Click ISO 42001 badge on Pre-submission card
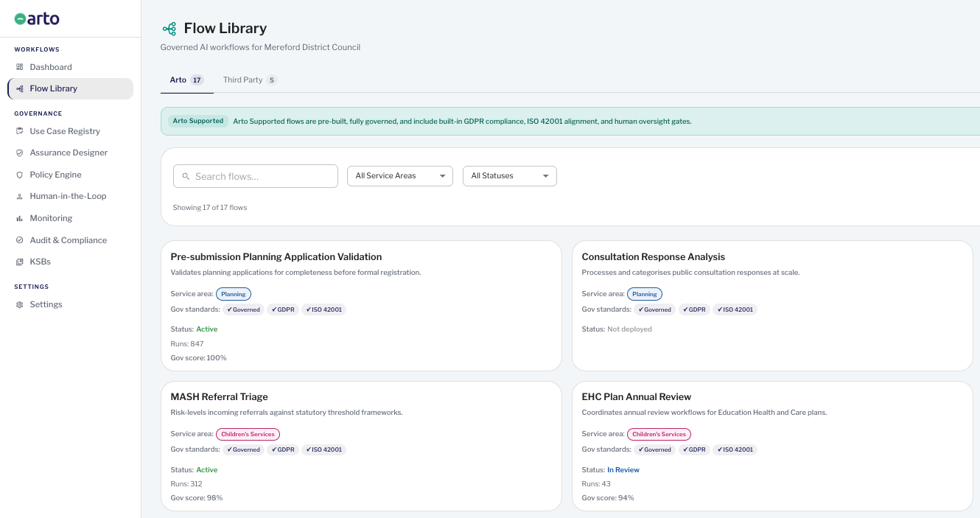This screenshot has width=980, height=518. click(323, 309)
